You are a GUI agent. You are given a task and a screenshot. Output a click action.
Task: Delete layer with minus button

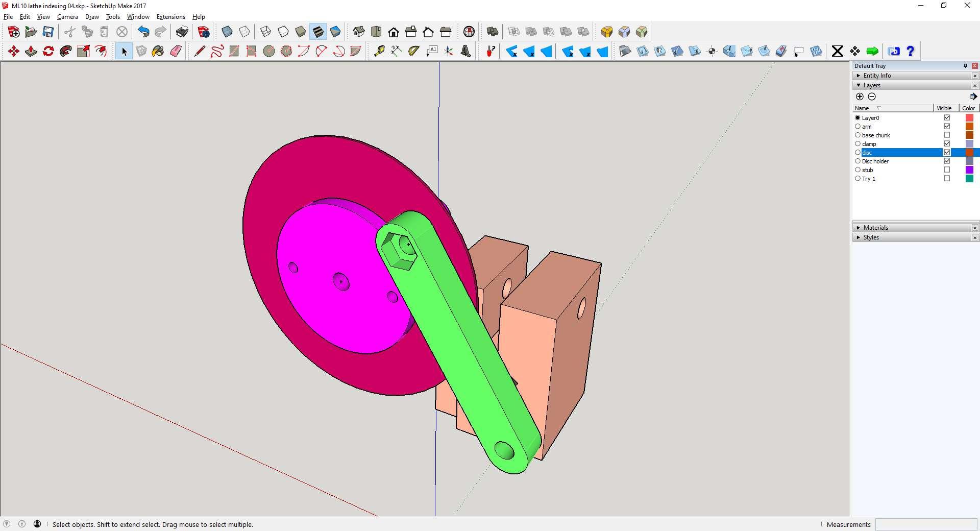coord(872,96)
